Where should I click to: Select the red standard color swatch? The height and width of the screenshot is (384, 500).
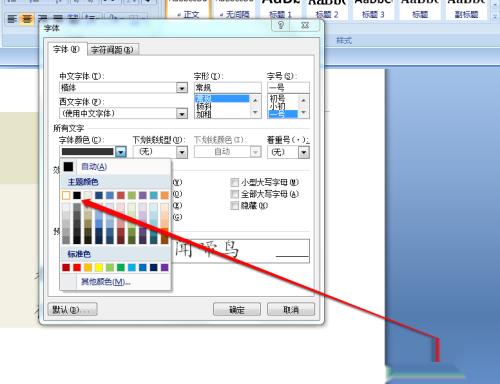[x=77, y=267]
